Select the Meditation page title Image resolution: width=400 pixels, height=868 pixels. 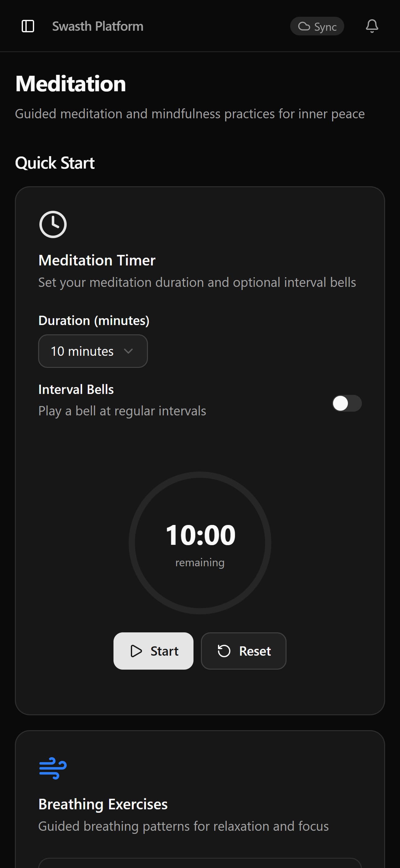[x=70, y=84]
